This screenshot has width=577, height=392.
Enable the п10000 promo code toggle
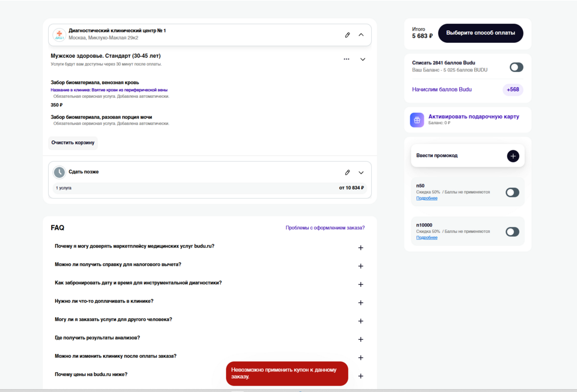pyautogui.click(x=512, y=232)
